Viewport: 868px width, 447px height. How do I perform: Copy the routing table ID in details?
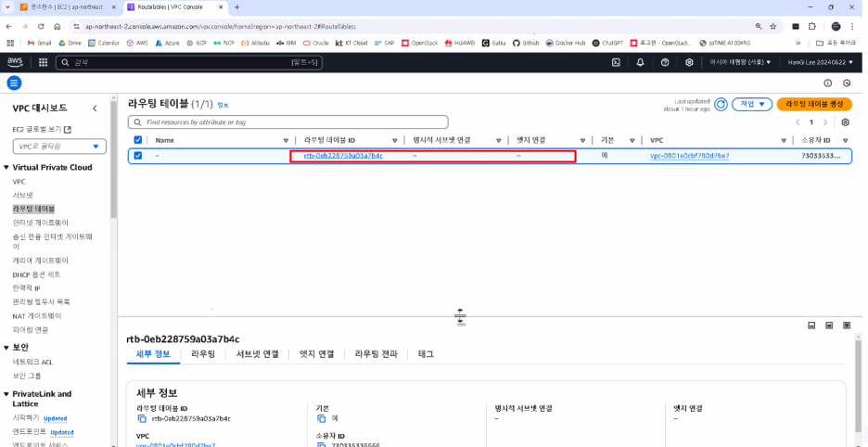pyautogui.click(x=142, y=418)
